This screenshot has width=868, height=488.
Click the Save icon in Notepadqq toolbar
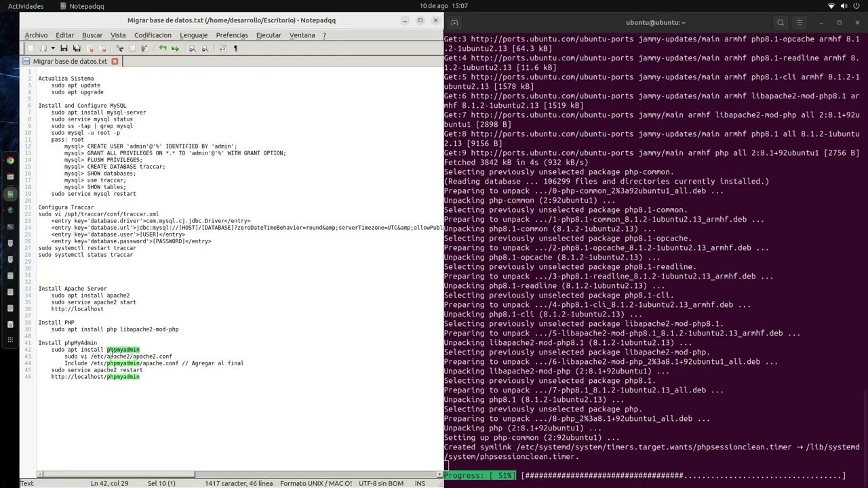click(x=64, y=48)
